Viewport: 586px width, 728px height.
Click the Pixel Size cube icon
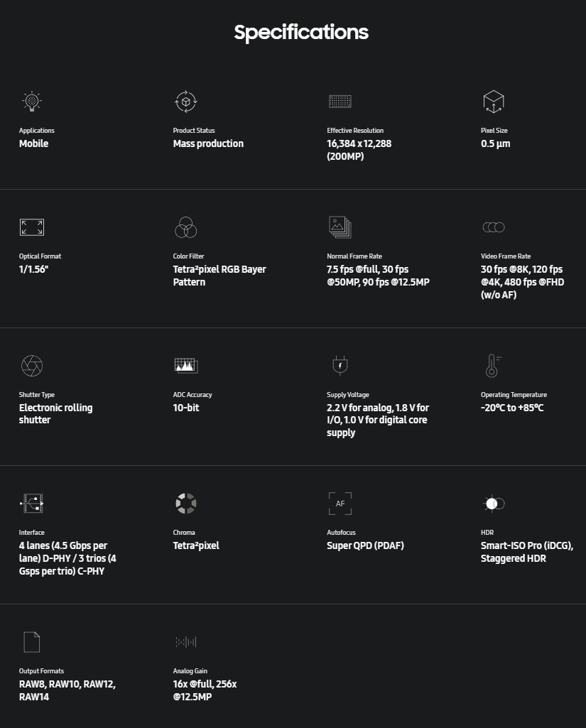click(x=493, y=102)
